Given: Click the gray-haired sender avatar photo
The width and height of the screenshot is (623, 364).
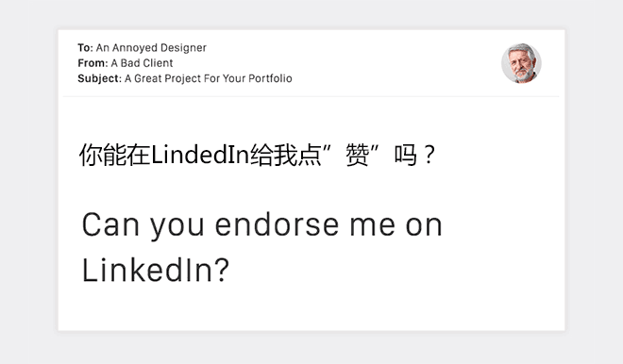Looking at the screenshot, I should pos(521,63).
